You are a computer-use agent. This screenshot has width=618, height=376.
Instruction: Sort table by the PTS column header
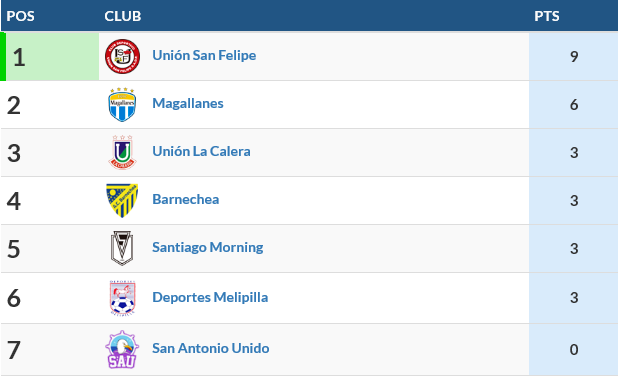(547, 16)
